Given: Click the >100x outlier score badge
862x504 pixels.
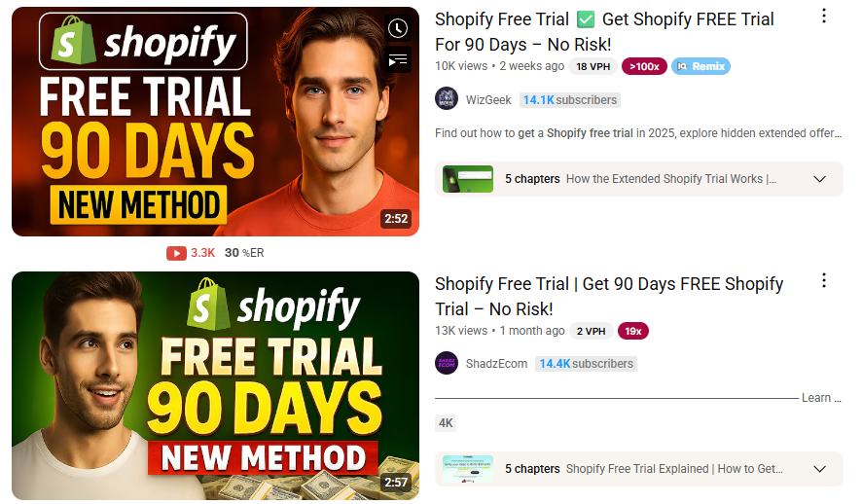Looking at the screenshot, I should pos(644,66).
